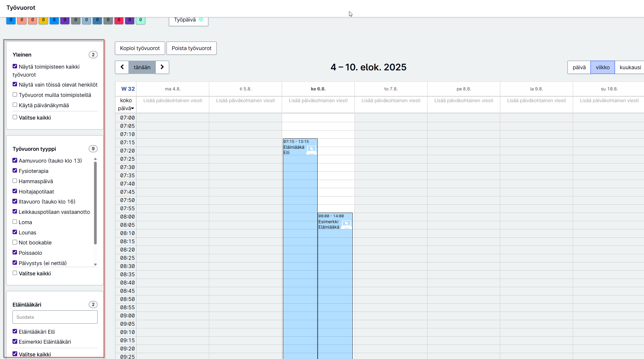Uncheck the Lounas shift type
Screen dimensions: 644x359
point(15,232)
